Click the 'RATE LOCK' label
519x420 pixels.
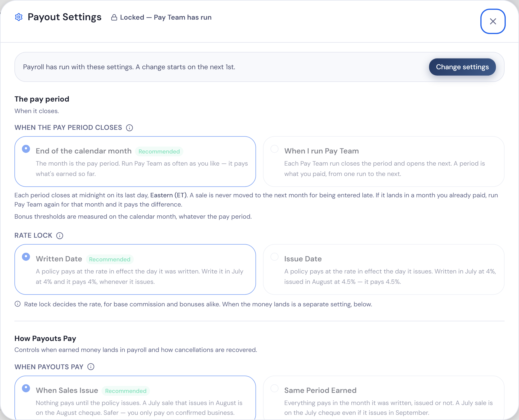(33, 235)
